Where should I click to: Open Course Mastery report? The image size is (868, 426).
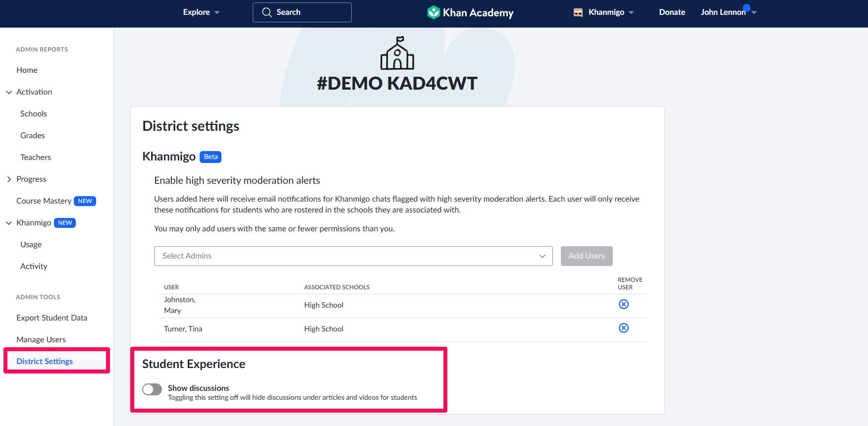(44, 201)
